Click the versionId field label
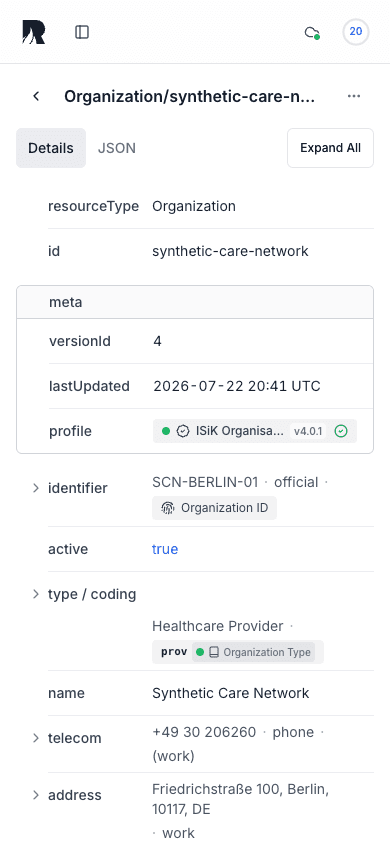 pyautogui.click(x=80, y=342)
